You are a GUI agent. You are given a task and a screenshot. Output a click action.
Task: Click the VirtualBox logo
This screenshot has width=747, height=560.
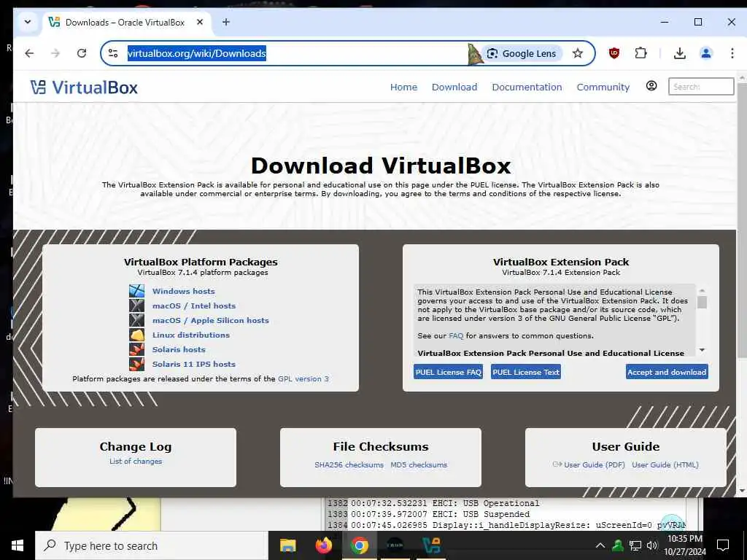[84, 87]
